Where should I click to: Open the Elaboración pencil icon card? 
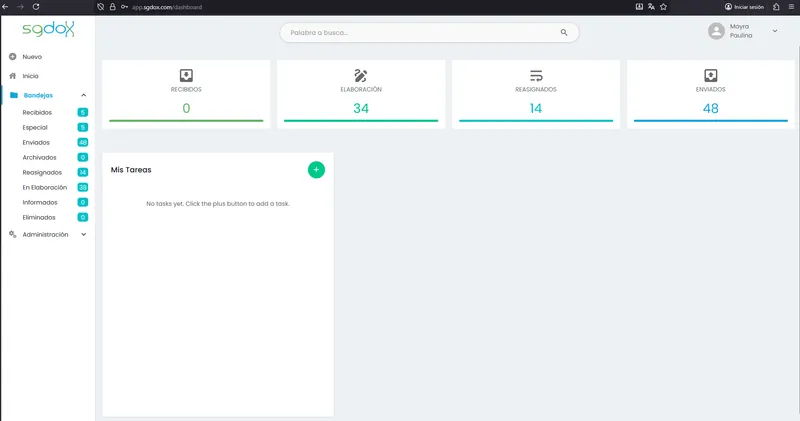tap(361, 76)
